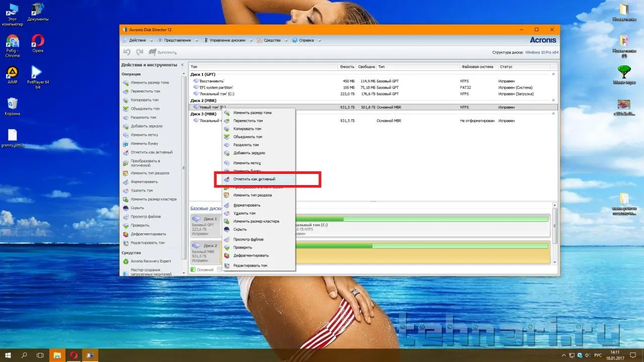Collapse the Диск 1 (GPT) group
The height and width of the screenshot is (362, 644).
(x=554, y=74)
